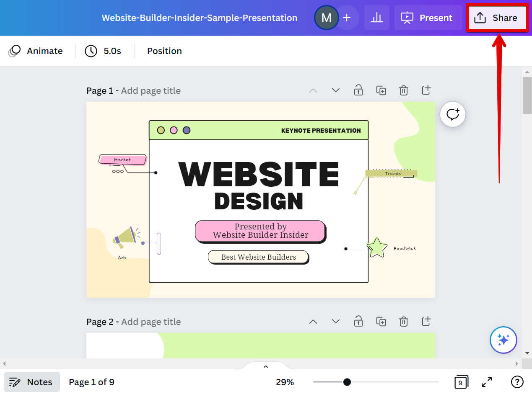
Task: Move Page 2 up with chevron
Action: 313,322
